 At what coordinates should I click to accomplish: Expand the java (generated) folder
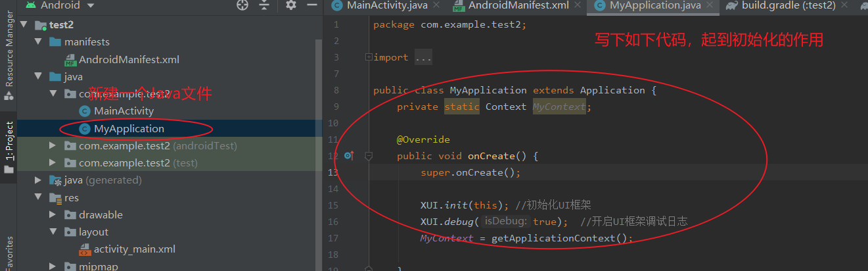click(x=38, y=180)
